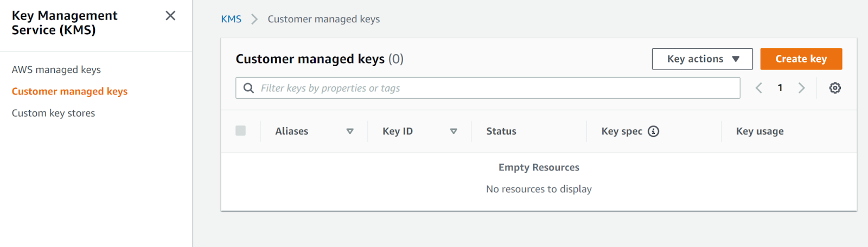Sort keys by Aliases column arrow
Image resolution: width=868 pixels, height=247 pixels.
(x=350, y=131)
